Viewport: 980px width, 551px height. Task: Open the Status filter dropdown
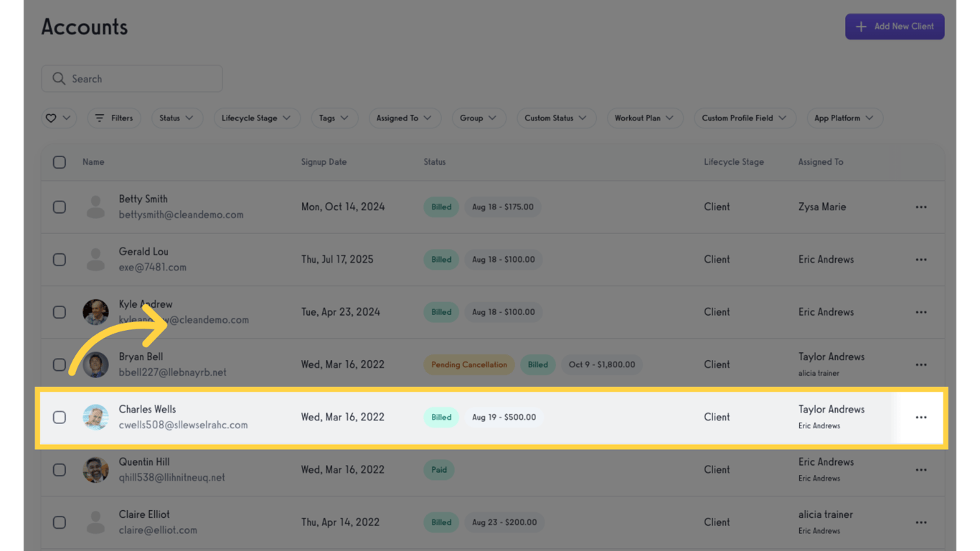pos(177,118)
